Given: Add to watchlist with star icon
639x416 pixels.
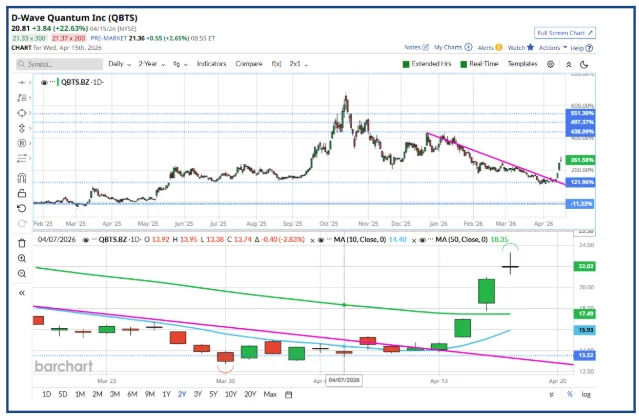Looking at the screenshot, I should click(530, 47).
